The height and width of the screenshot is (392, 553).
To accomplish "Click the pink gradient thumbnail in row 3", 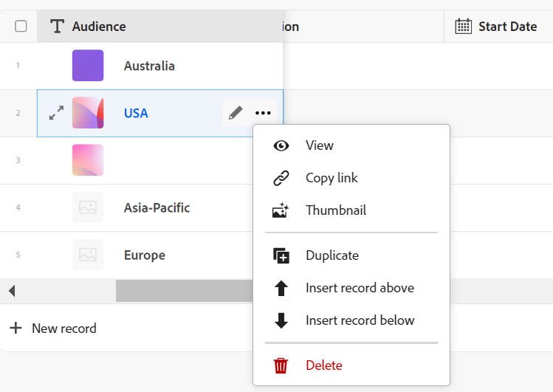I will (88, 160).
